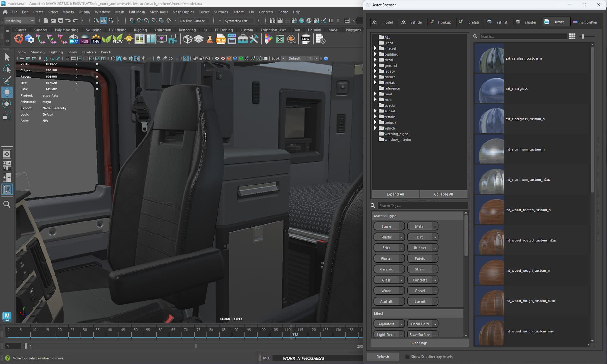This screenshot has height=364, width=607.
Task: Switch to the shader tab
Action: coord(527,22)
